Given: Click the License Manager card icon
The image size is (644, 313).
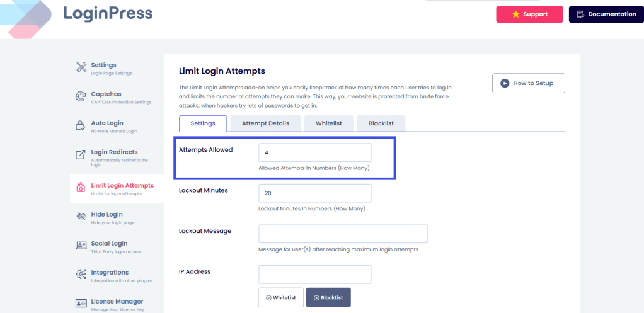Looking at the screenshot, I should click(x=81, y=303).
